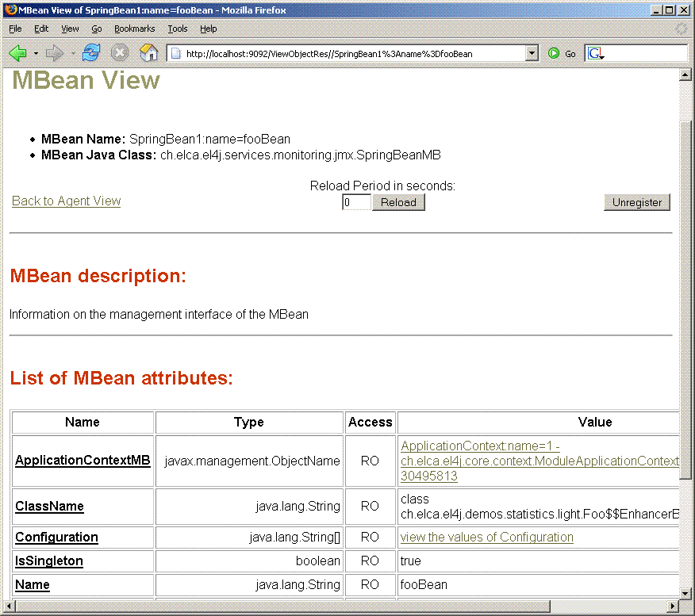Open the Tools menu
Screen dimensions: 695x616
(178, 29)
